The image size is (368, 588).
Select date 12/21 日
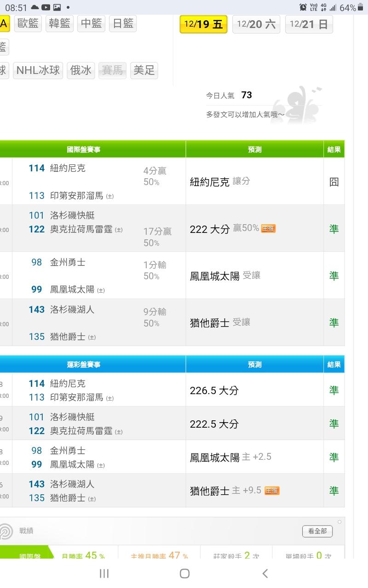pos(309,24)
